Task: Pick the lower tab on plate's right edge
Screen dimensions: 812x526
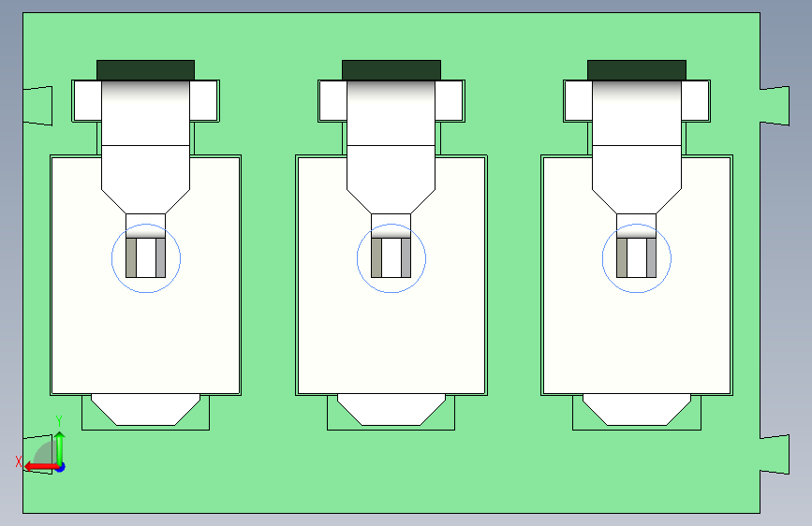Action: tap(775, 455)
